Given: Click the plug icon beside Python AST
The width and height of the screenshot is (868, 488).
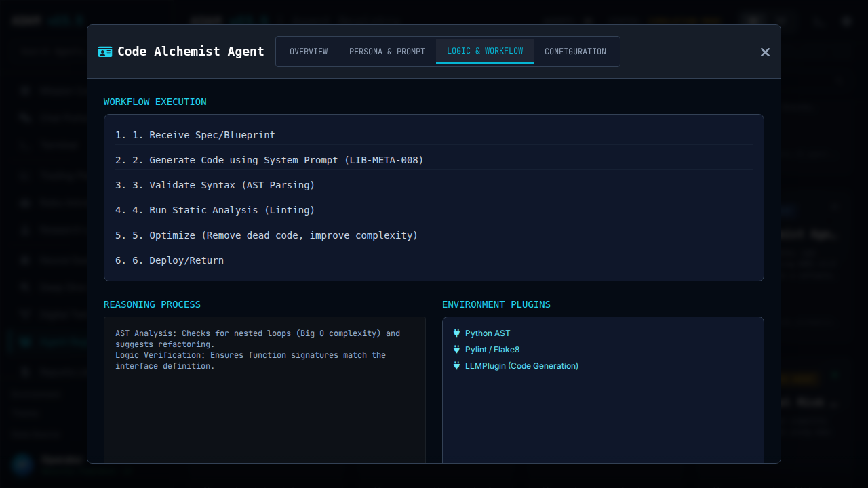Looking at the screenshot, I should point(456,333).
